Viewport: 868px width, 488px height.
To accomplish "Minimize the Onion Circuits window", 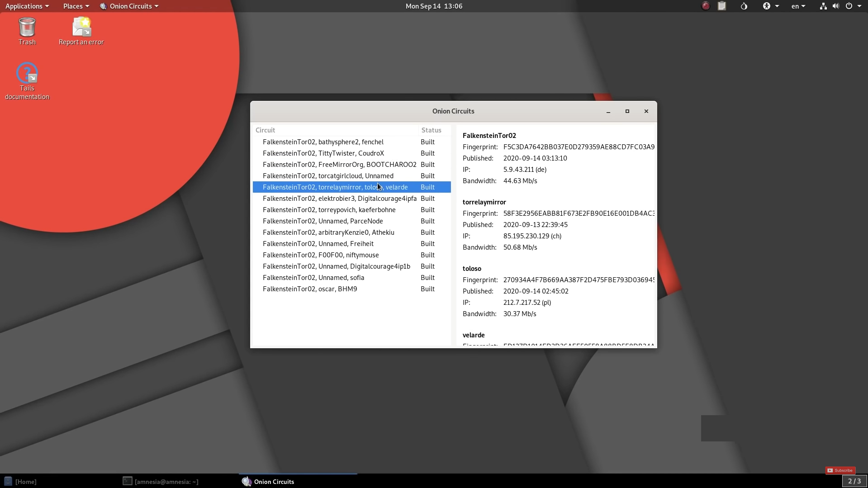I will click(608, 111).
